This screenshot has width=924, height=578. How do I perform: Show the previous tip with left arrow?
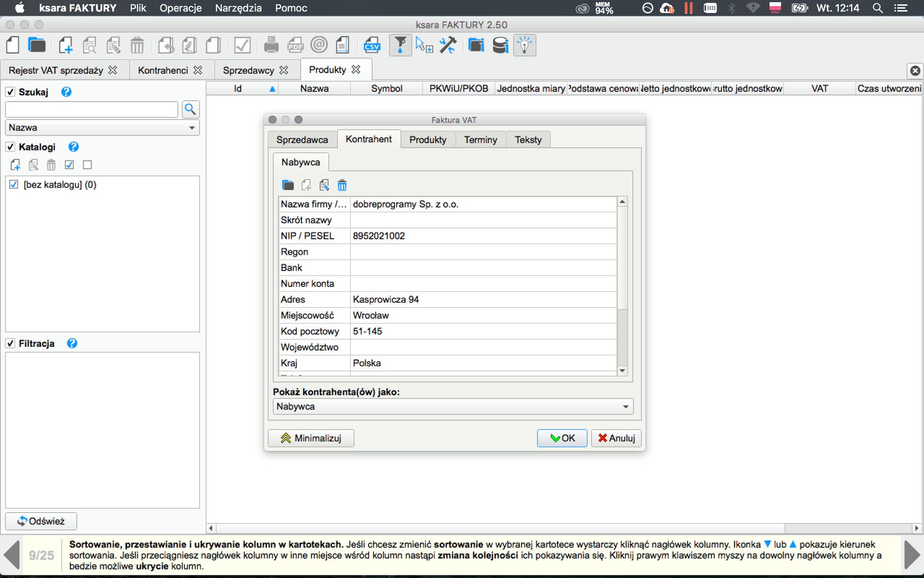click(x=11, y=555)
